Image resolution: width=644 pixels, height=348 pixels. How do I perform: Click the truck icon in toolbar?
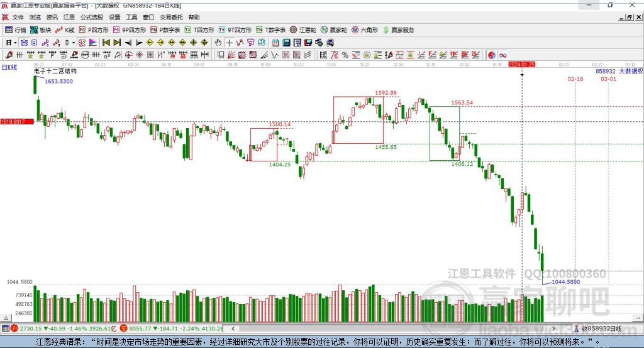(330, 43)
